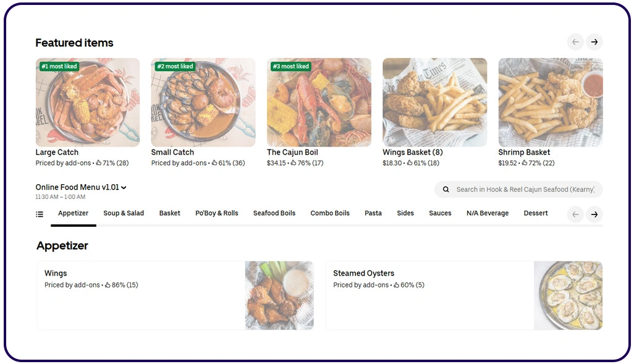Advance category tabs with right arrow

click(x=594, y=214)
